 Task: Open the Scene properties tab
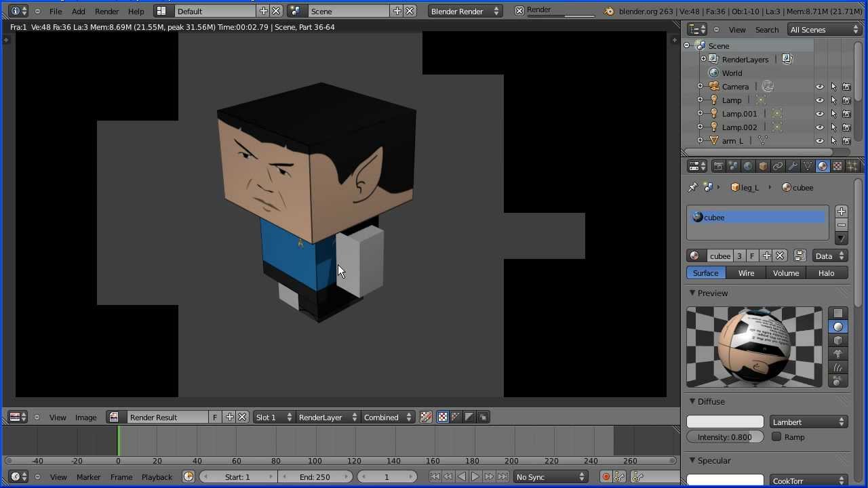coord(733,166)
